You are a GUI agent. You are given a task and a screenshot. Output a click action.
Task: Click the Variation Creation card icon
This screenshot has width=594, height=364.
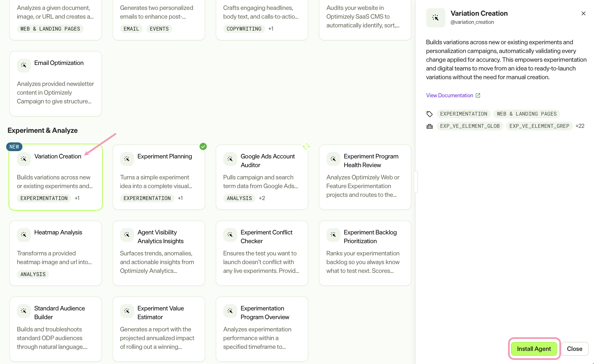tap(24, 159)
